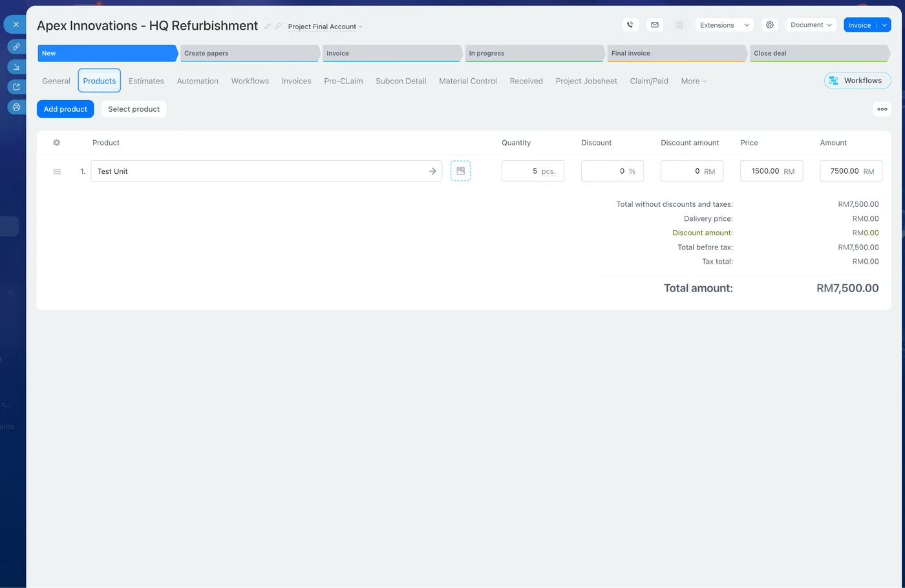
Task: Click the email envelope icon
Action: [x=655, y=25]
